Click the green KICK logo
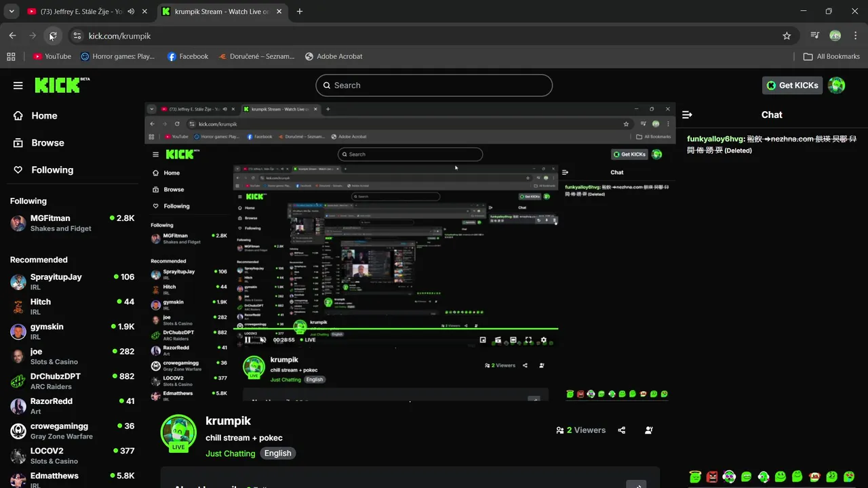Viewport: 868px width, 488px height. point(62,85)
